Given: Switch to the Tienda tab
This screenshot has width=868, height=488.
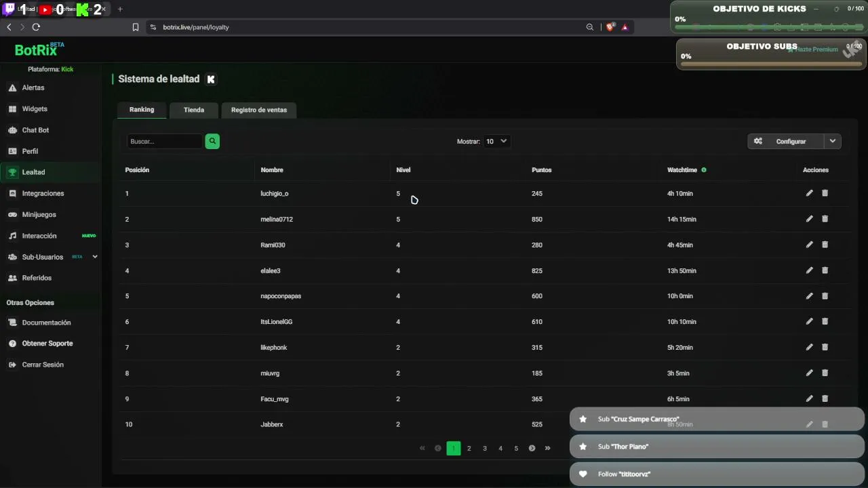Looking at the screenshot, I should (194, 110).
